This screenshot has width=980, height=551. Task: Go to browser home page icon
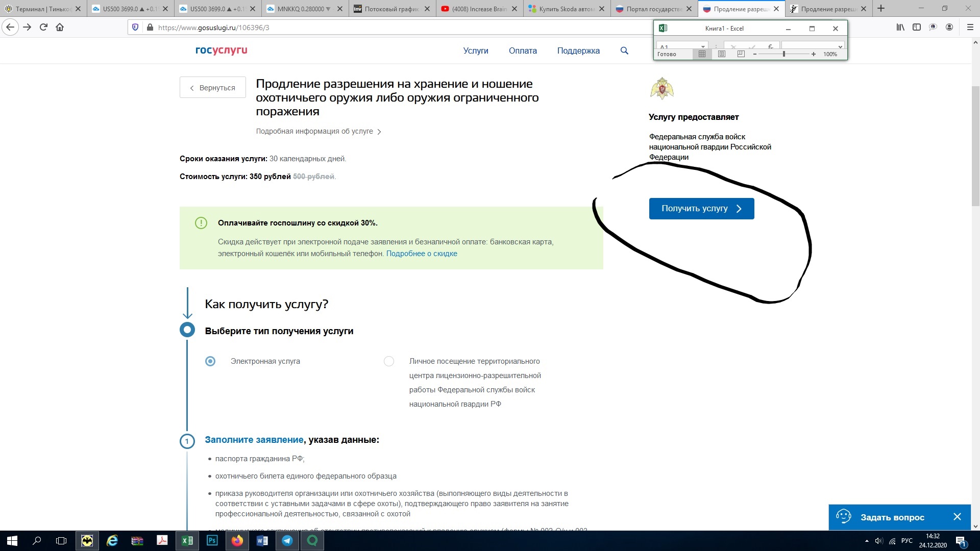click(x=60, y=28)
